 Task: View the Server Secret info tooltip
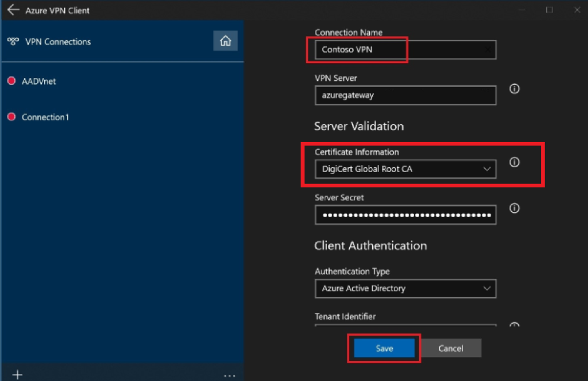coord(514,208)
